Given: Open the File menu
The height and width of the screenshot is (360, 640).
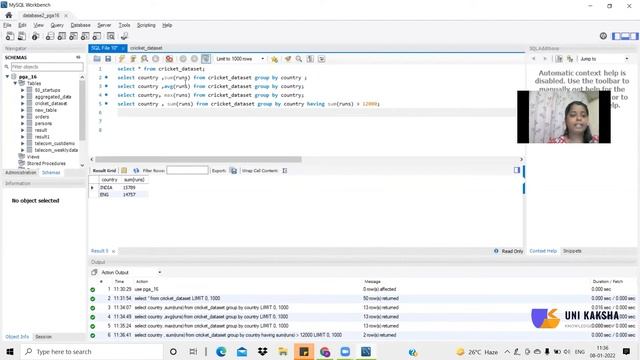Looking at the screenshot, I should pos(7,25).
